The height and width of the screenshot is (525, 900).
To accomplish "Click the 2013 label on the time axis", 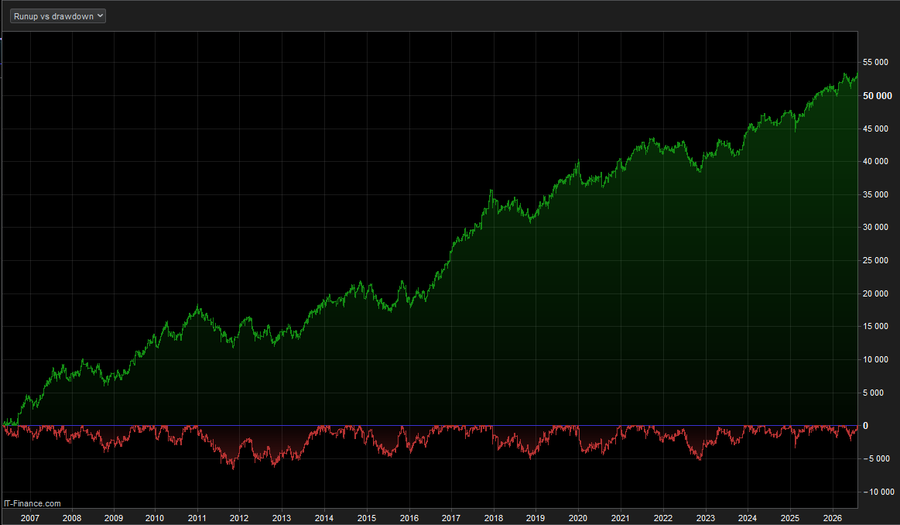I will [x=281, y=518].
